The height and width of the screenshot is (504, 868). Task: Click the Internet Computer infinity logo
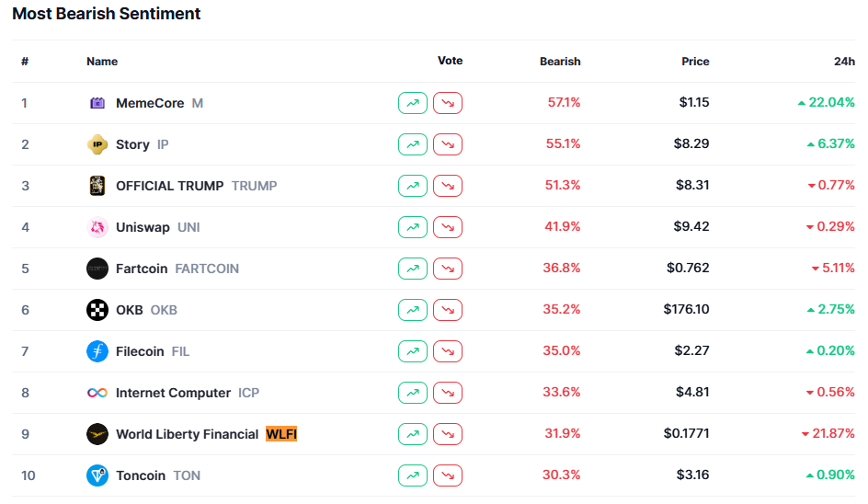click(x=97, y=393)
